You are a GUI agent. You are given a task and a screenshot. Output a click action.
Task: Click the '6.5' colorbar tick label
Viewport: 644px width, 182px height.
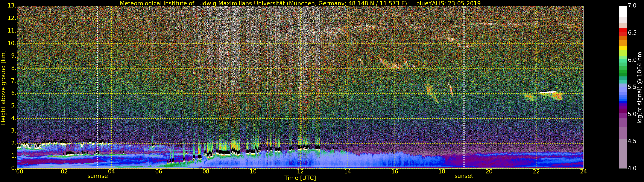(x=632, y=33)
